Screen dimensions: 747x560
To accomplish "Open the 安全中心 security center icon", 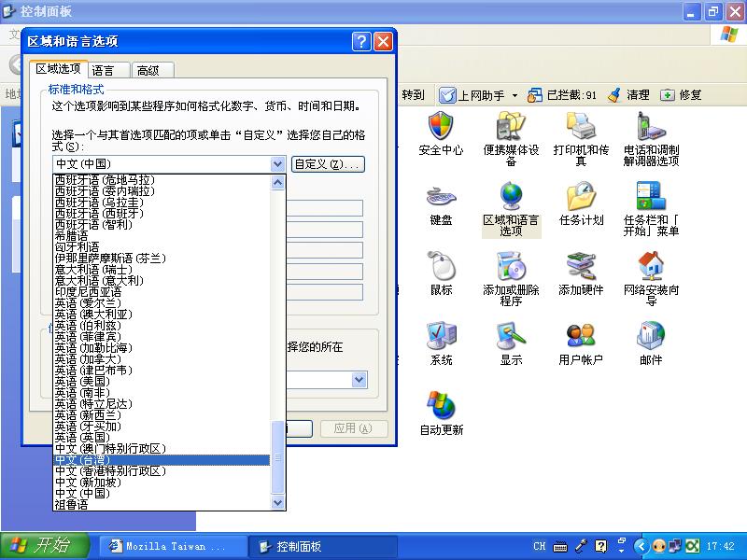I will [x=441, y=129].
